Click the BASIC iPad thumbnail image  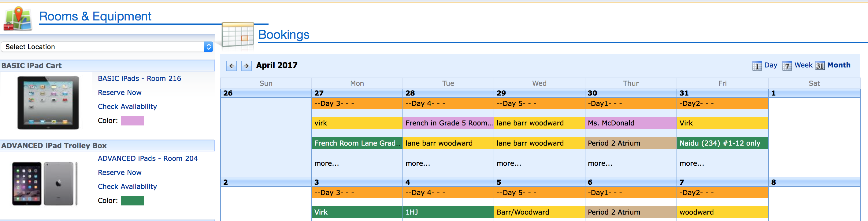[48, 103]
